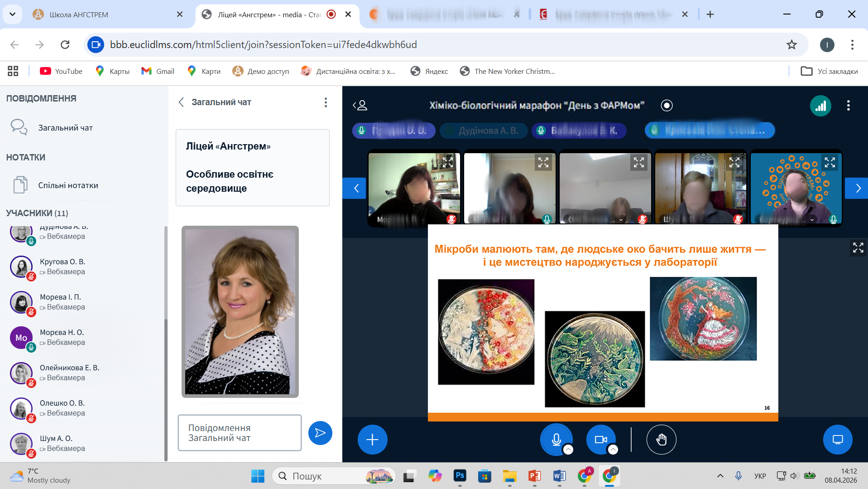Viewport: 868px width, 489px height.
Task: Expand the audio device options arrow
Action: [x=568, y=450]
